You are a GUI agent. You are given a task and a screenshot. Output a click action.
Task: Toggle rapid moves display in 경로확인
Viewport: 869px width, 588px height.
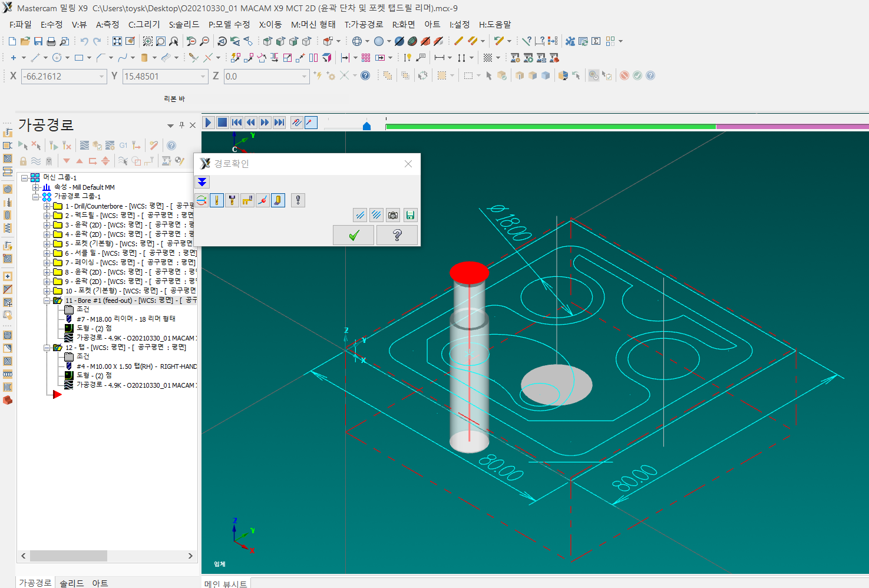point(247,200)
